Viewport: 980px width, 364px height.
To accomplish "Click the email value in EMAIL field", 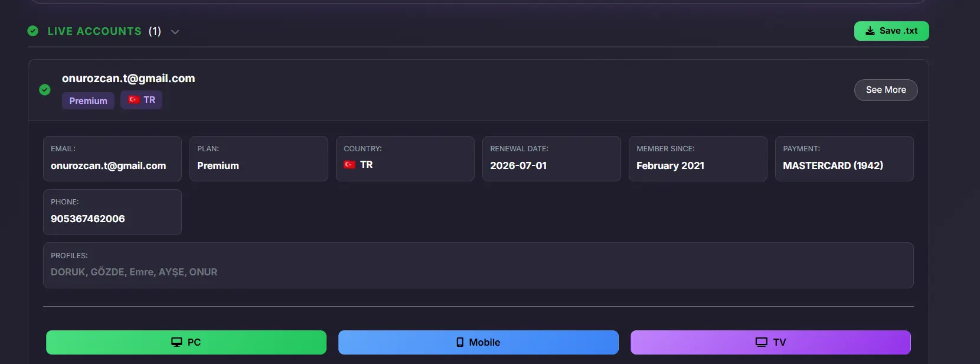I will pyautogui.click(x=108, y=165).
